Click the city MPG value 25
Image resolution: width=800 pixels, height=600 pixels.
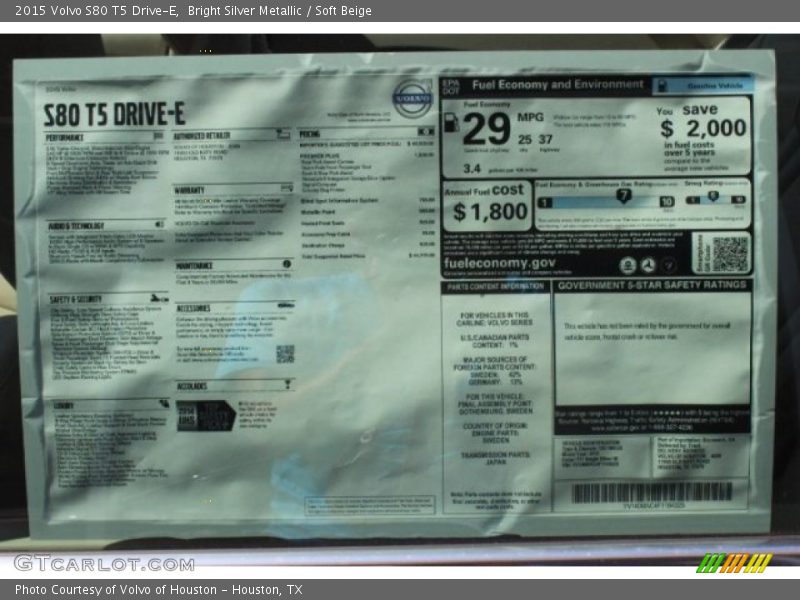524,139
